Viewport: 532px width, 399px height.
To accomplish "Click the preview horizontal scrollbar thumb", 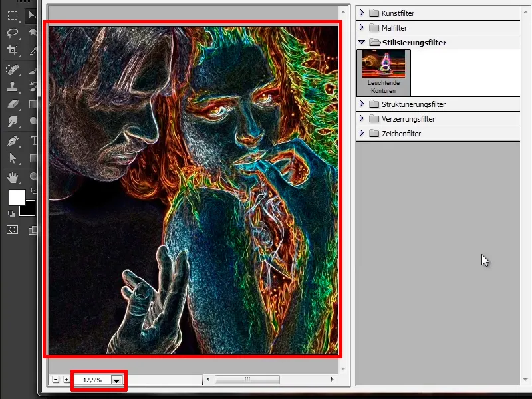I will point(247,379).
